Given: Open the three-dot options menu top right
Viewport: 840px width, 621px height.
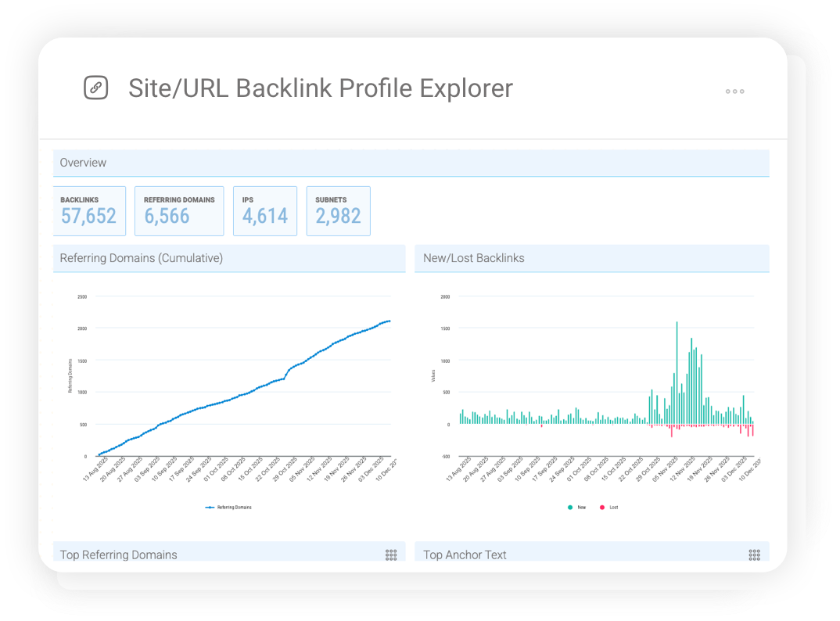Looking at the screenshot, I should pos(734,92).
